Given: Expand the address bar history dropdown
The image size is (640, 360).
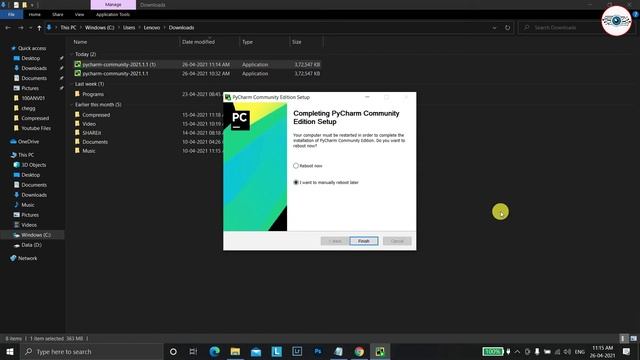Looking at the screenshot, I should (x=494, y=28).
